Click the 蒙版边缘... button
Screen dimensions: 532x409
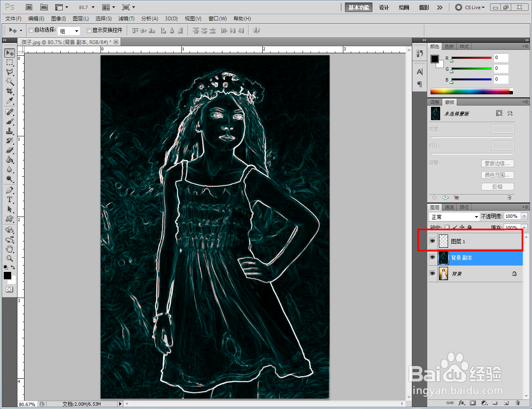coord(498,163)
